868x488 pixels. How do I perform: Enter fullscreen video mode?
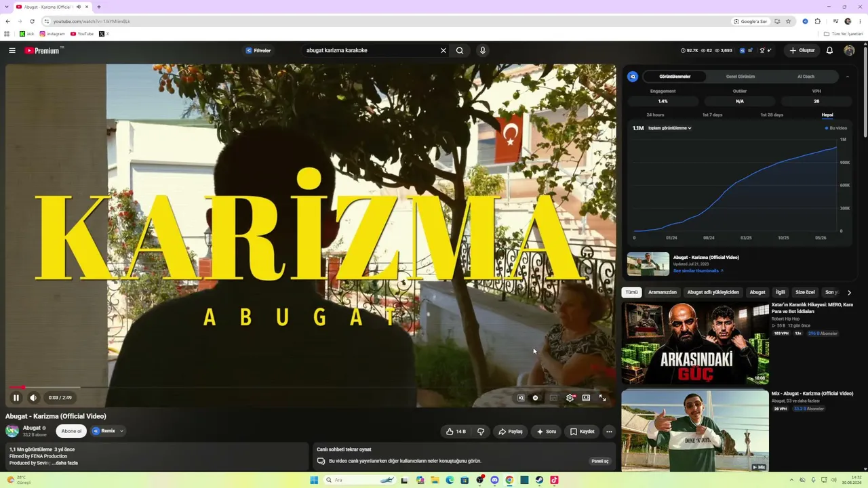[x=602, y=398]
